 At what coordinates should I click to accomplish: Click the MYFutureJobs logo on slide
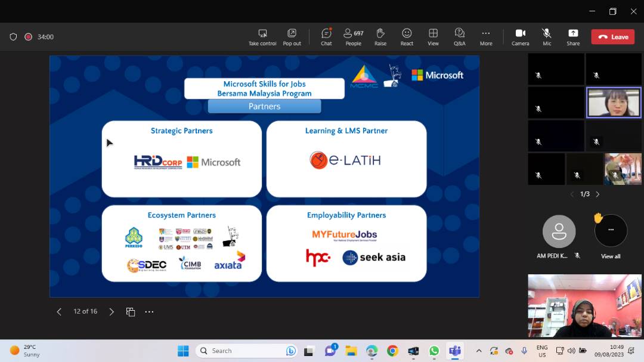pos(345,235)
